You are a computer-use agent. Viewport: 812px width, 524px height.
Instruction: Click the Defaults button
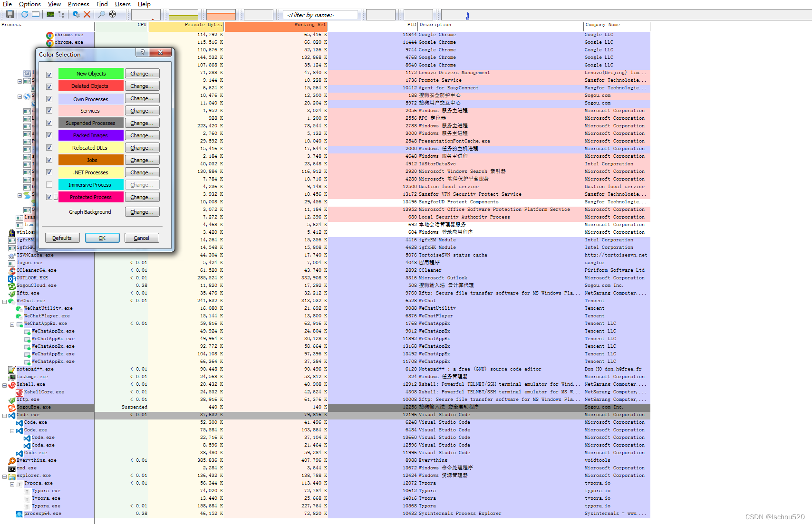(x=62, y=238)
